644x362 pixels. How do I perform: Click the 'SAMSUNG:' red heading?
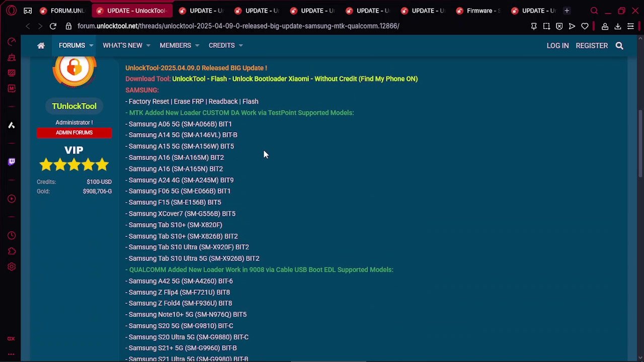click(142, 90)
